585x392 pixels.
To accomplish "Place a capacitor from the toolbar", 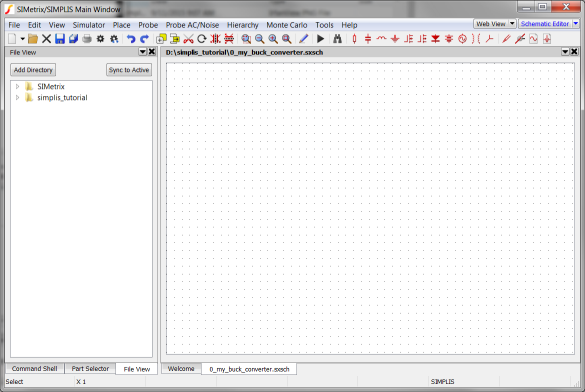I will pyautogui.click(x=368, y=39).
